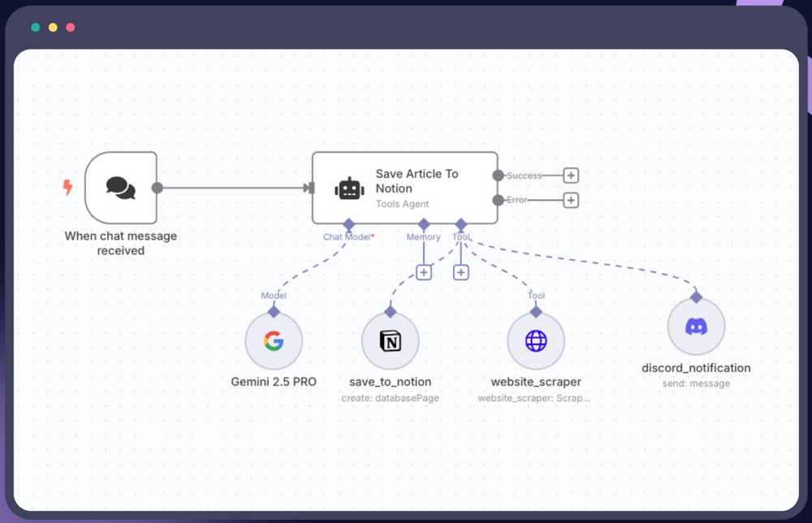
Task: Click the Memory diamond connector
Action: tap(424, 223)
